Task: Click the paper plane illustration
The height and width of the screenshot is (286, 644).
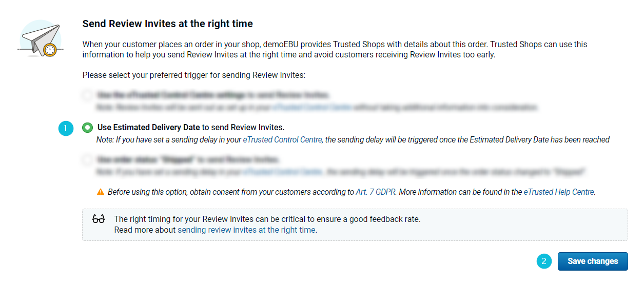Action: point(40,39)
